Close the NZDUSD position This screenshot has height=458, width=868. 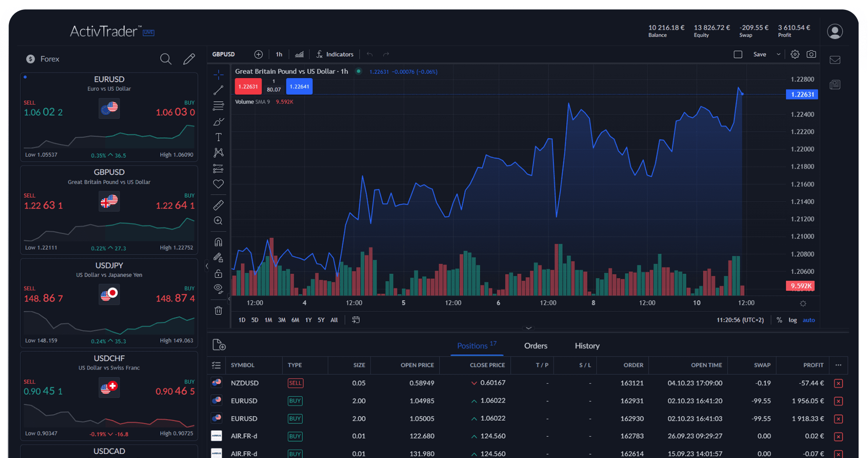pos(838,383)
